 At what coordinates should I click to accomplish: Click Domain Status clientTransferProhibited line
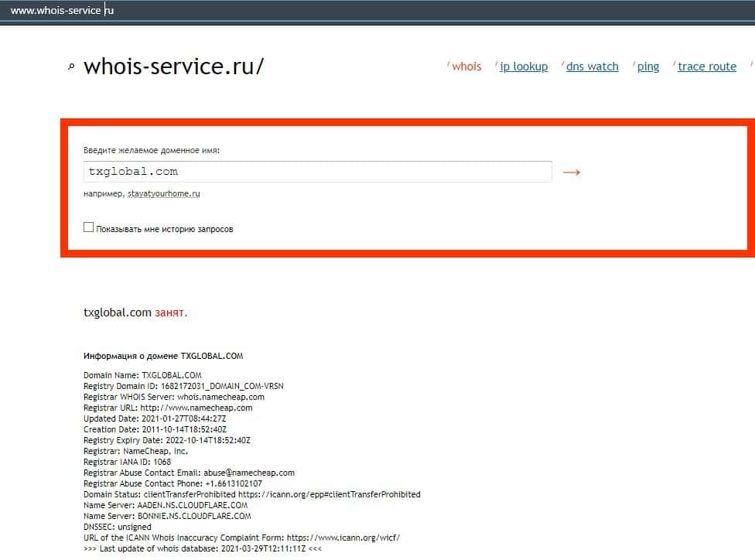(252, 494)
